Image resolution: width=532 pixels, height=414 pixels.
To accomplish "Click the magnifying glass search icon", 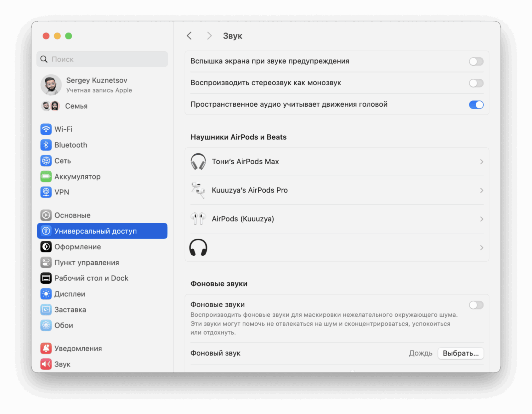I will point(44,59).
